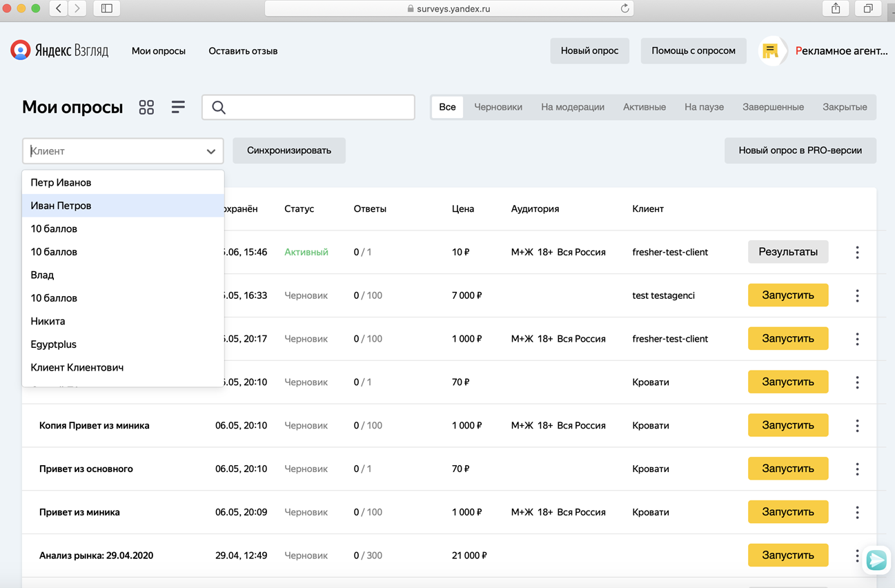Open more options for test testagenci row
The image size is (895, 588).
[857, 295]
